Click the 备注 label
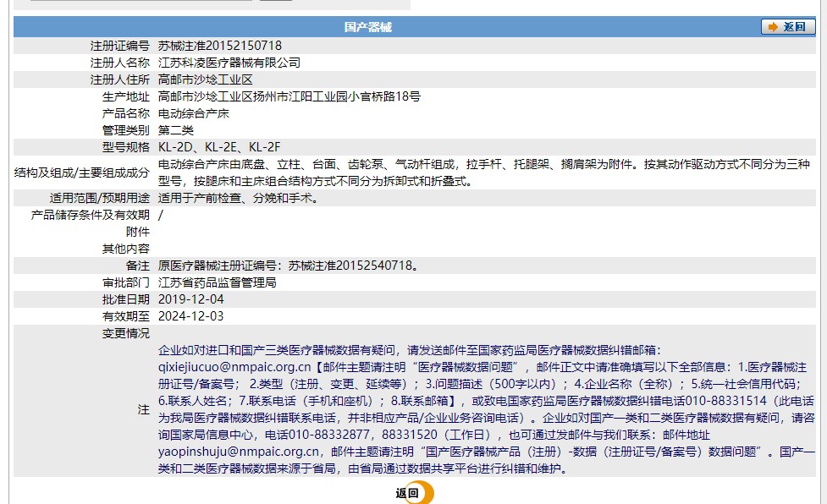The image size is (827, 504). click(x=138, y=266)
